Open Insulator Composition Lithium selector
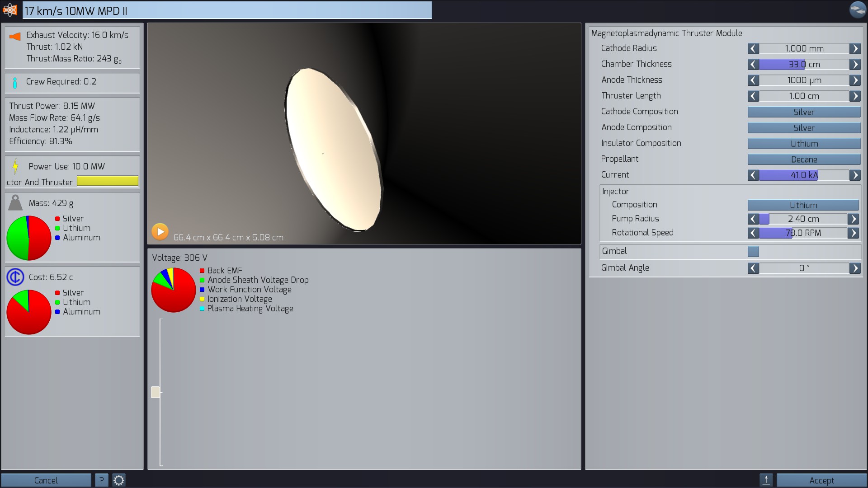The image size is (868, 488). coord(804,143)
